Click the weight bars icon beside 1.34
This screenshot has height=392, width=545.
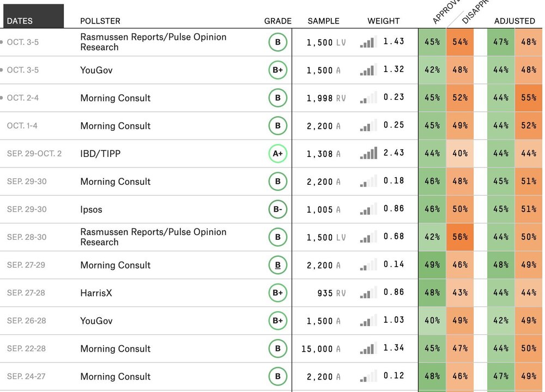(368, 348)
